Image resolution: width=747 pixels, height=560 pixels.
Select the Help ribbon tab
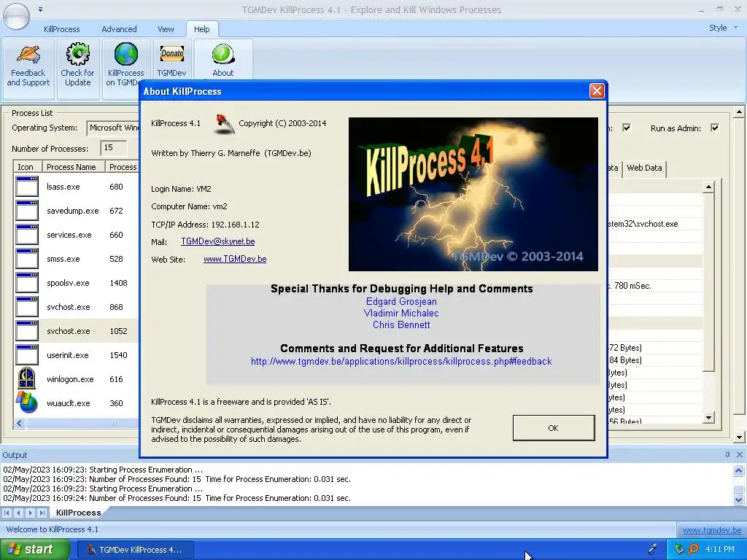click(x=201, y=29)
